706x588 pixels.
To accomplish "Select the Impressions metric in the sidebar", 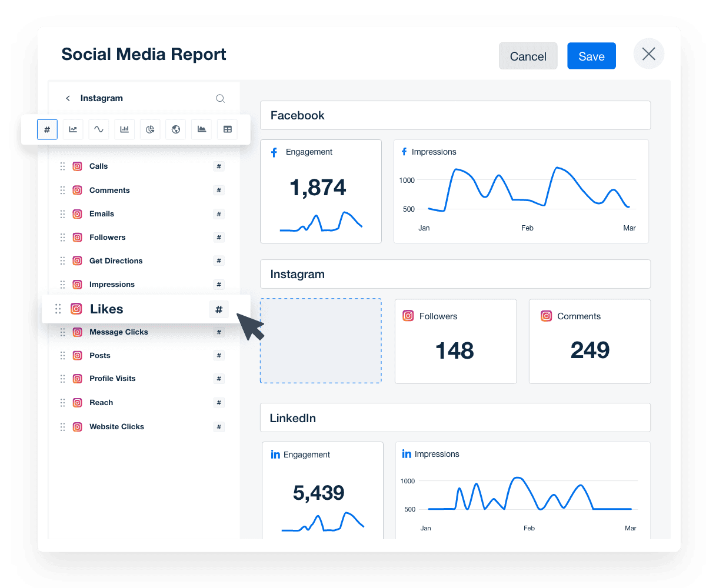I will coord(112,285).
